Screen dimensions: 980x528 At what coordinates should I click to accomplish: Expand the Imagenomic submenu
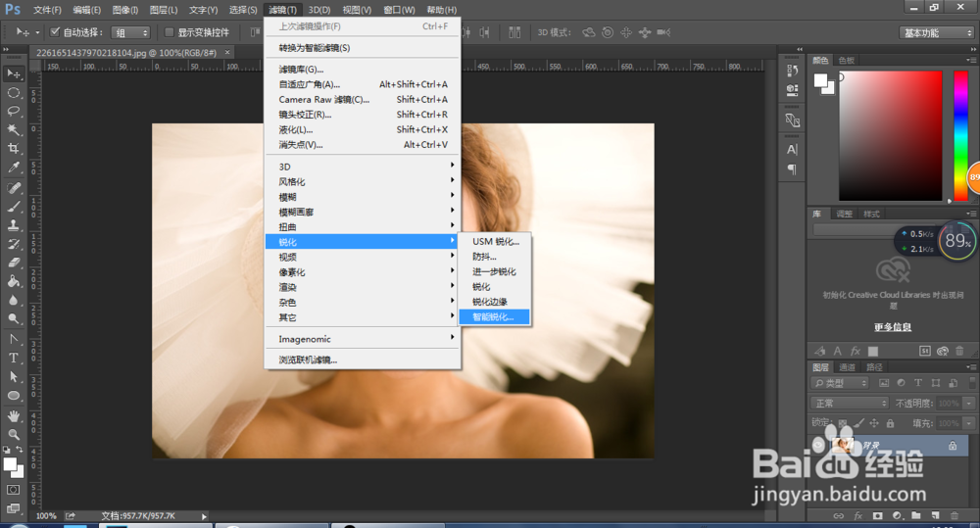[x=363, y=339]
